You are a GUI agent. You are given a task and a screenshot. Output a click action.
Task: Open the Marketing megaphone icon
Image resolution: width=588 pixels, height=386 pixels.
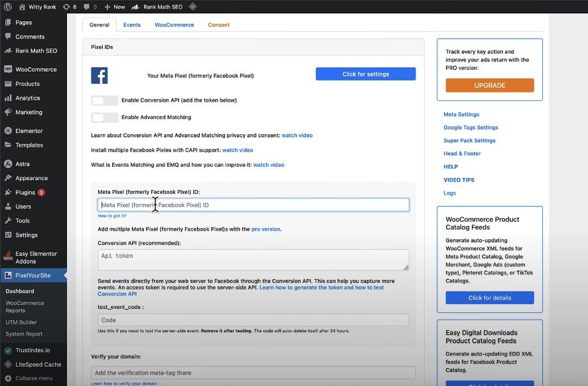[x=8, y=112]
